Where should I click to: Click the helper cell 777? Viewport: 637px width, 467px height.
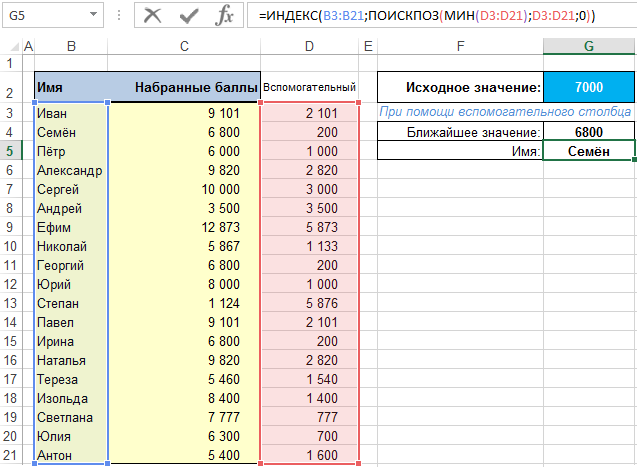click(x=309, y=417)
